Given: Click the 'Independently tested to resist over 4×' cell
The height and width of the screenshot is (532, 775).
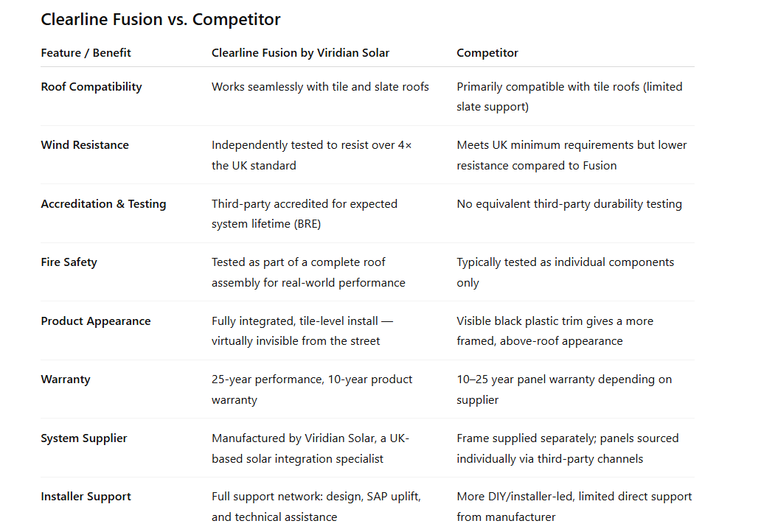Looking at the screenshot, I should (311, 155).
